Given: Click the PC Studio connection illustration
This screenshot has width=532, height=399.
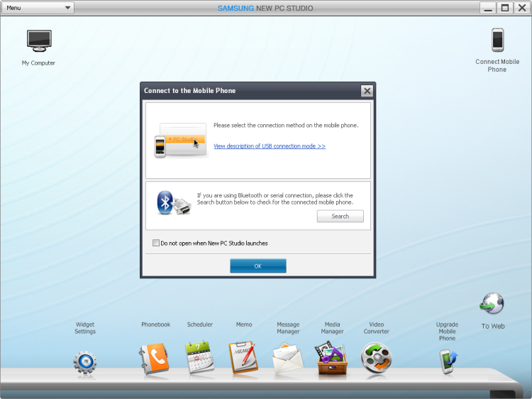Looking at the screenshot, I should [x=181, y=141].
